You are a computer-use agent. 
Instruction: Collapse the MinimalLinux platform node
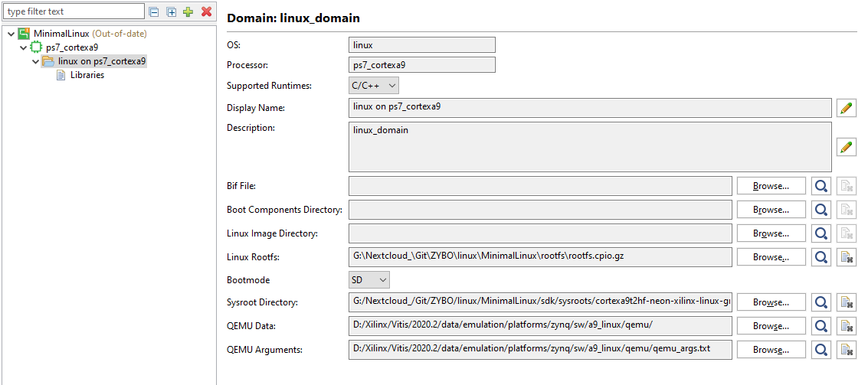(11, 34)
